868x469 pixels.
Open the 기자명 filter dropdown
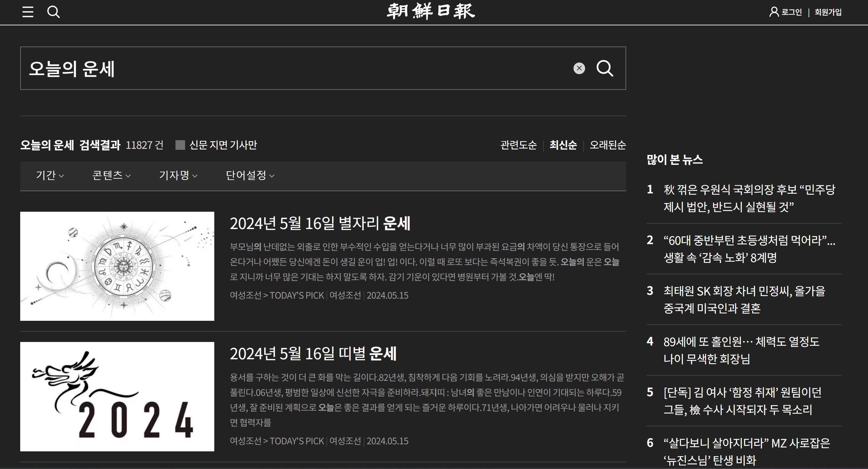[x=178, y=175]
